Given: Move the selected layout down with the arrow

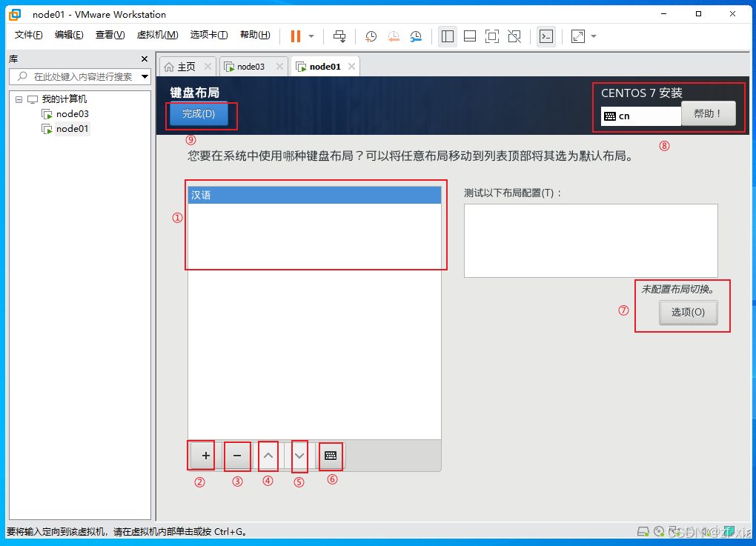Looking at the screenshot, I should pos(299,456).
